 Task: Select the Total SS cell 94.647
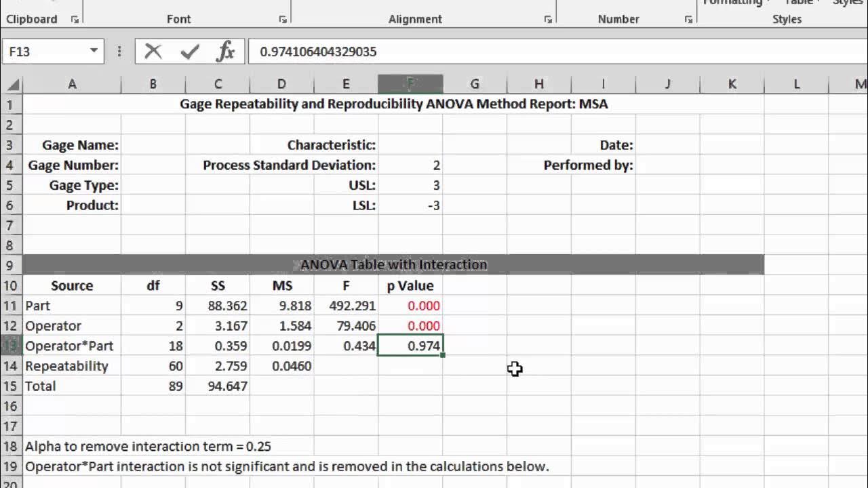[x=218, y=386]
